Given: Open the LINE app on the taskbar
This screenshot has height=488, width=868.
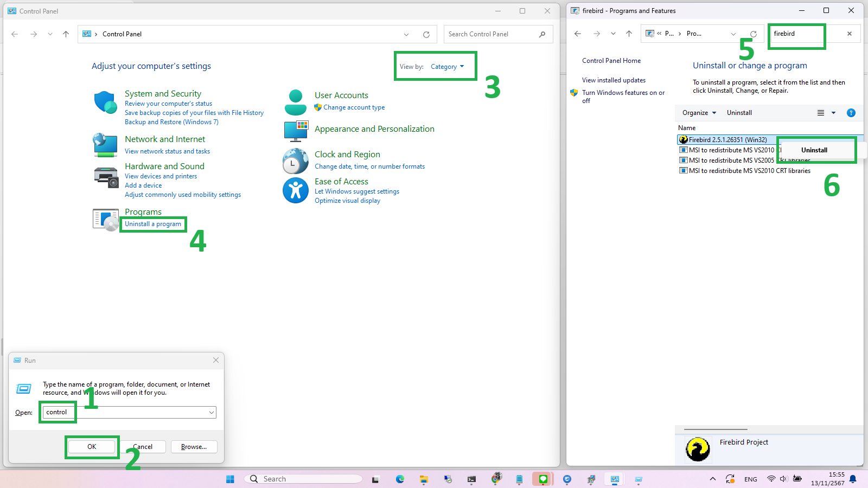Looking at the screenshot, I should point(542,479).
